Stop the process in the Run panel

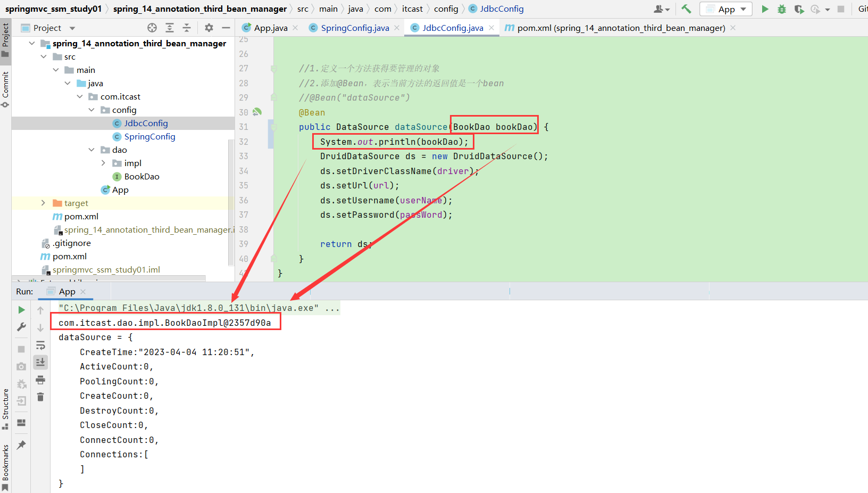pos(21,349)
